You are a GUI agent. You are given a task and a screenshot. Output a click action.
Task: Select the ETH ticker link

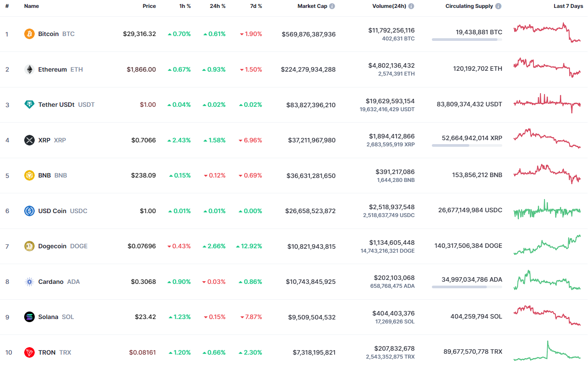coord(77,69)
